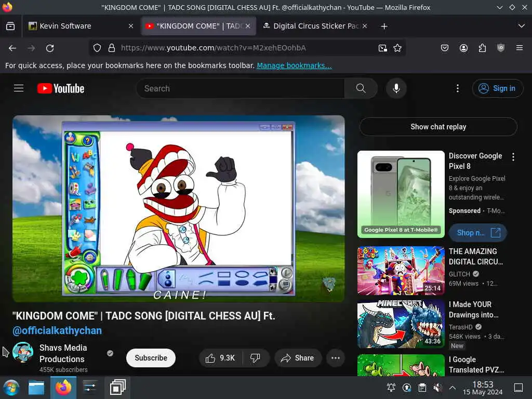Image resolution: width=532 pixels, height=399 pixels.
Task: Show chat replay
Action: click(x=438, y=127)
